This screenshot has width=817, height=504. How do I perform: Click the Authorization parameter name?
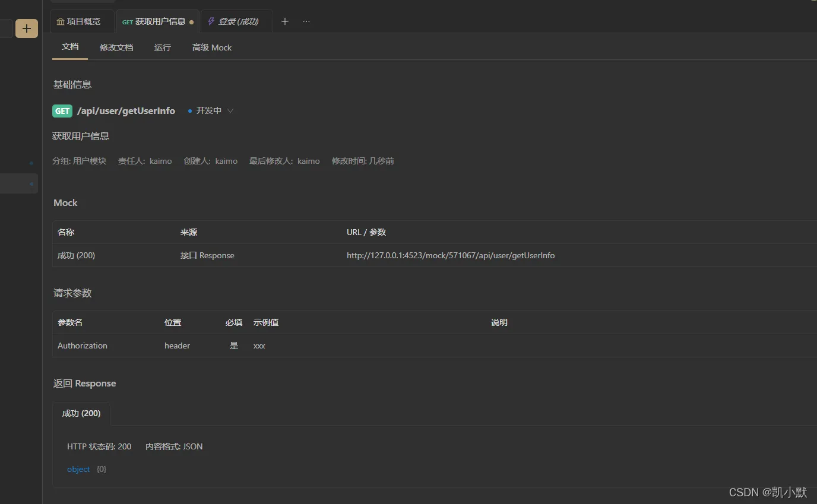tap(83, 345)
